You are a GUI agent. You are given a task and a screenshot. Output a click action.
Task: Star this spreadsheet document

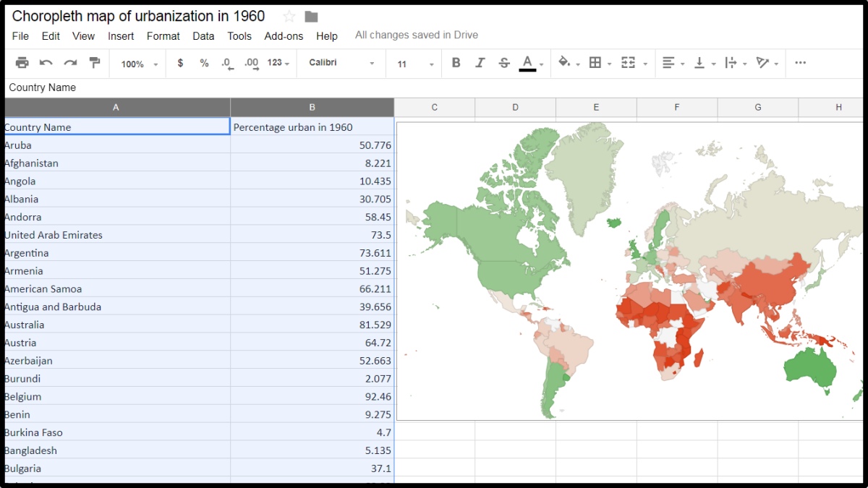(x=289, y=17)
